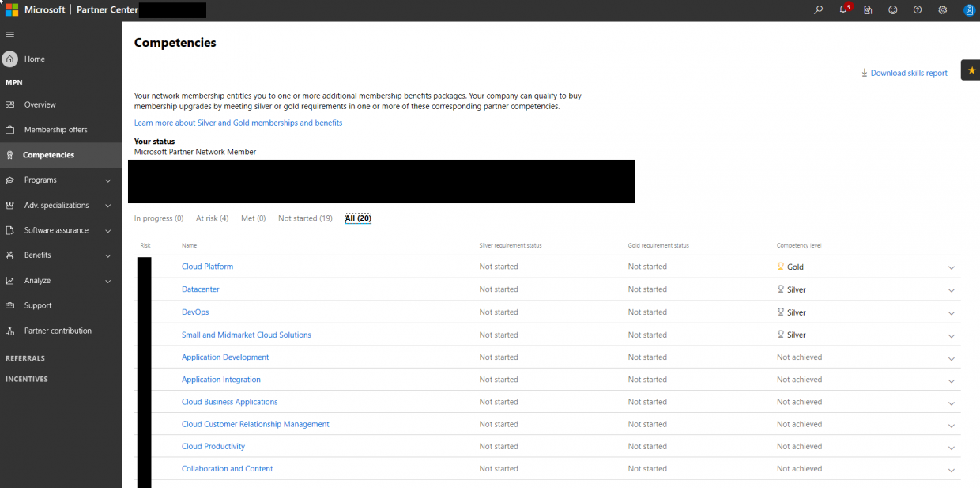Viewport: 980px width, 488px height.
Task: Open the search icon in top bar
Action: tap(818, 10)
